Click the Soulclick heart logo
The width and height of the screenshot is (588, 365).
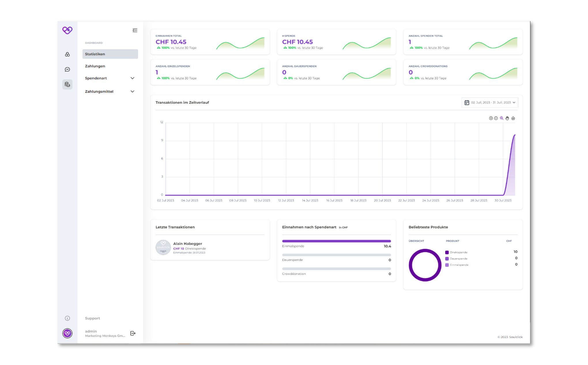coord(67,30)
